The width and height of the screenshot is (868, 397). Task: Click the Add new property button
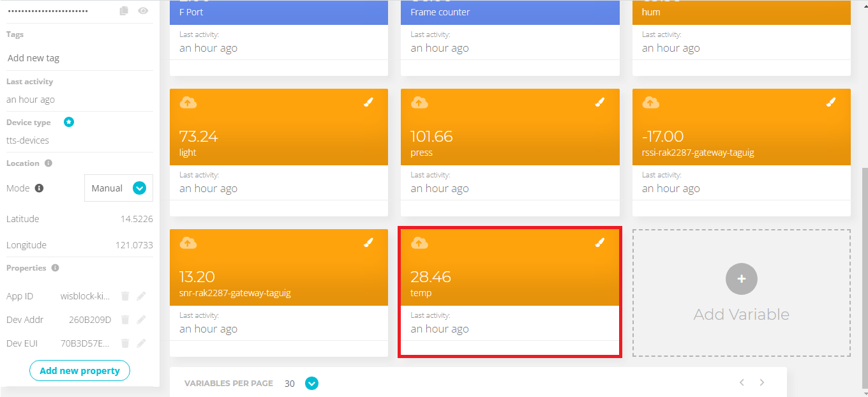[80, 371]
